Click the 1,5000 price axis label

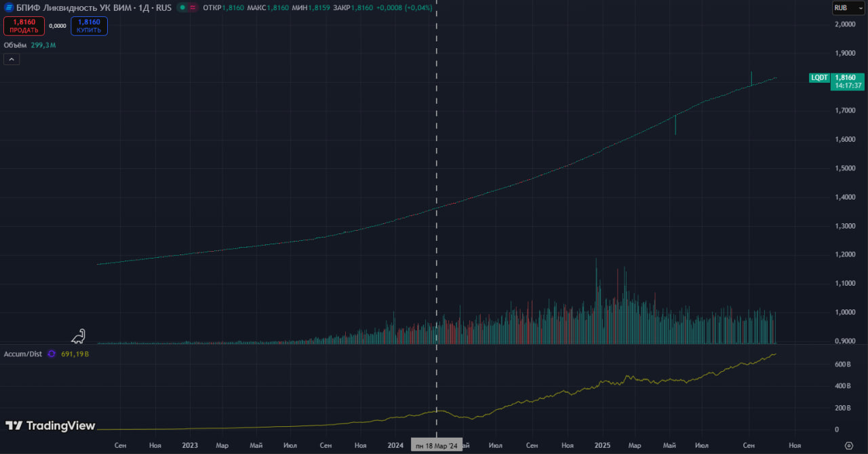tap(845, 168)
